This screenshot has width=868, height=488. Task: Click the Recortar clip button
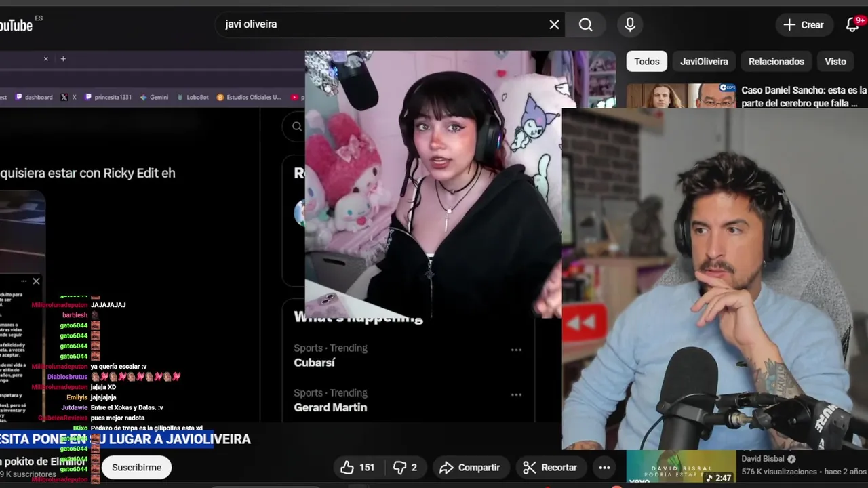coord(550,468)
